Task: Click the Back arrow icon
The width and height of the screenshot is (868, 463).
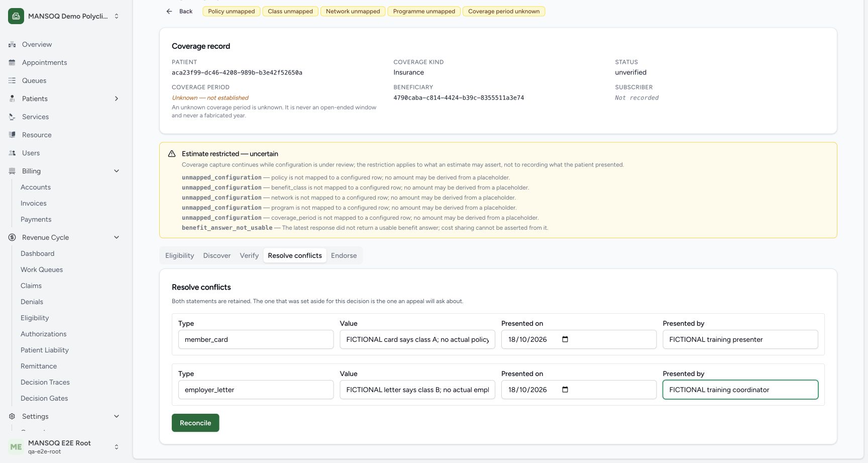Action: pos(169,11)
